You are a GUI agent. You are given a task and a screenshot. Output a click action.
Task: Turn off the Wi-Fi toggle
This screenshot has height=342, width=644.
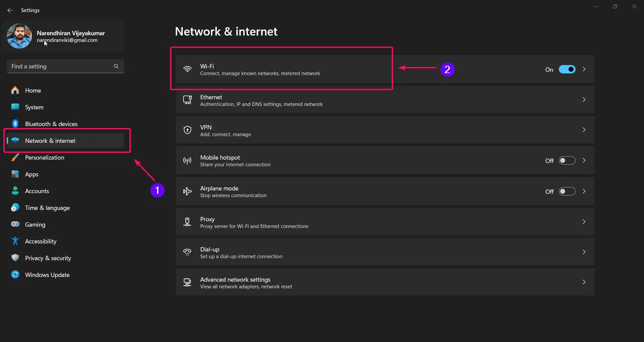coord(567,69)
